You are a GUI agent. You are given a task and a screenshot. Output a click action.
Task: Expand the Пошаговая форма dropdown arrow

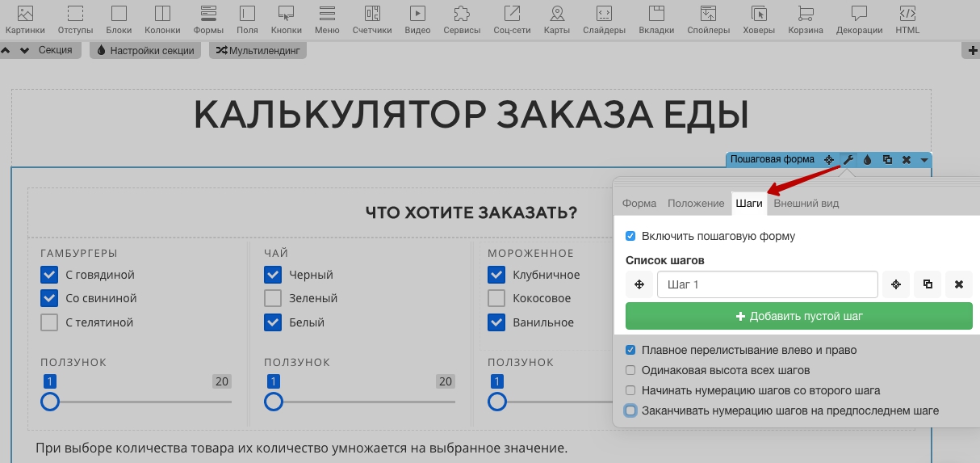coord(924,160)
